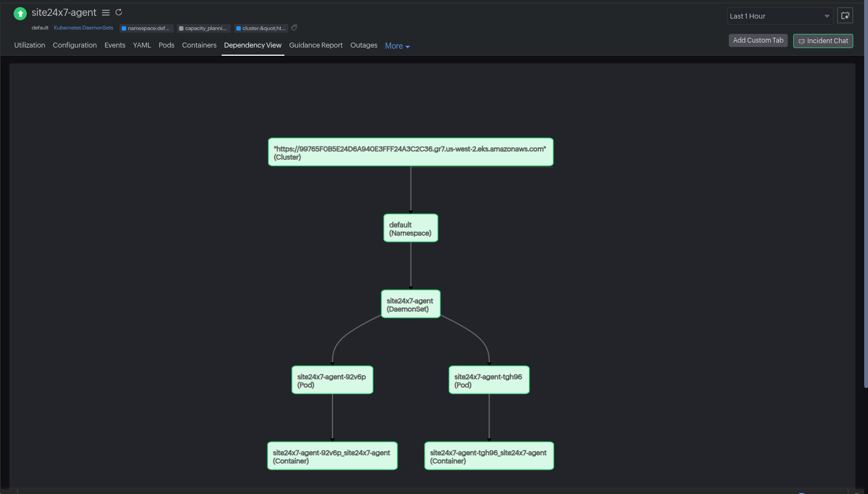
Task: Click the site24x7-agent-tgh96 Container node
Action: [x=489, y=456]
